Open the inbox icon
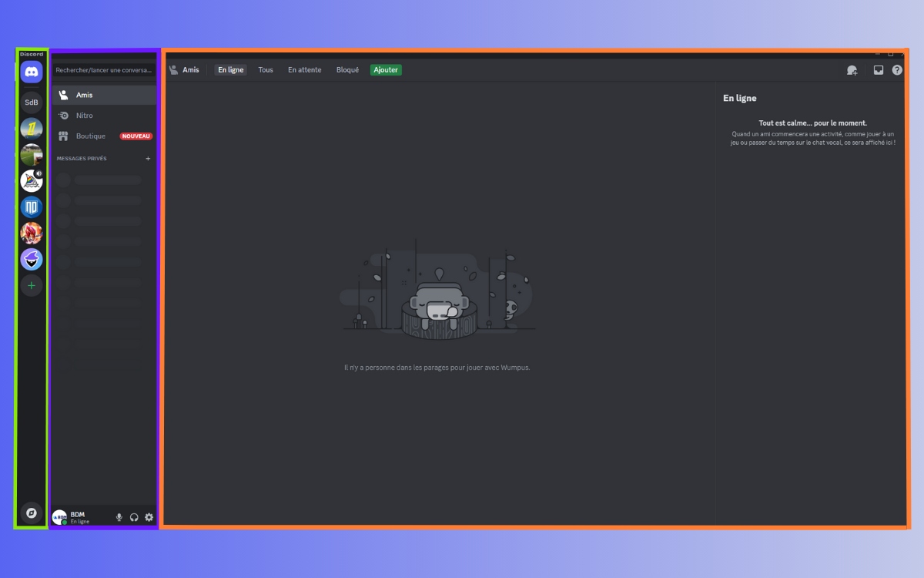924x578 pixels. (x=879, y=70)
